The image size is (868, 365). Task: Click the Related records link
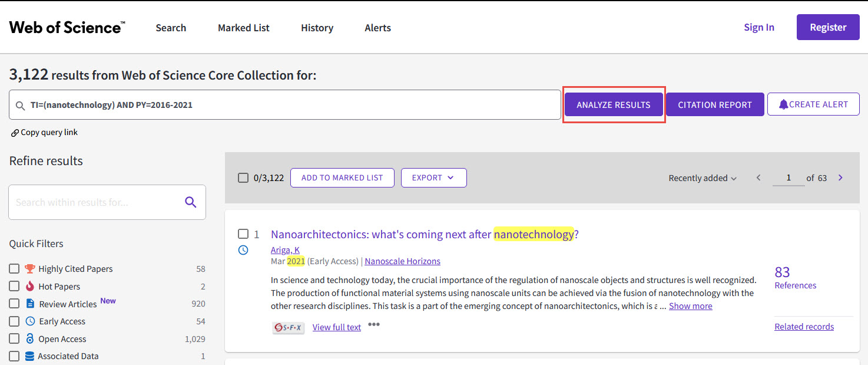click(804, 327)
